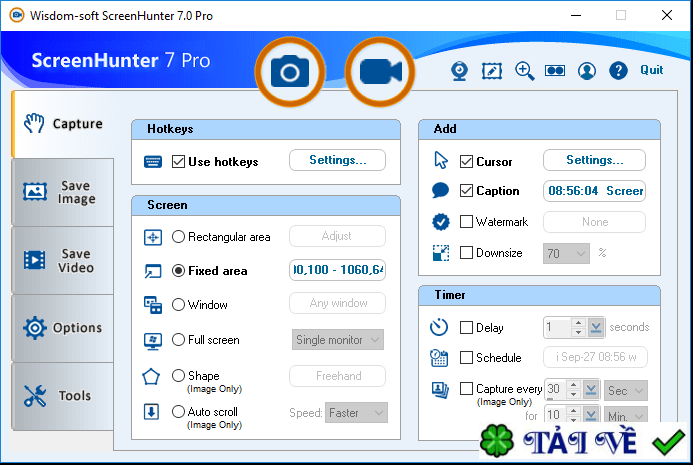Image resolution: width=693 pixels, height=465 pixels.
Task: Click the camera screenshot capture button
Action: [290, 72]
